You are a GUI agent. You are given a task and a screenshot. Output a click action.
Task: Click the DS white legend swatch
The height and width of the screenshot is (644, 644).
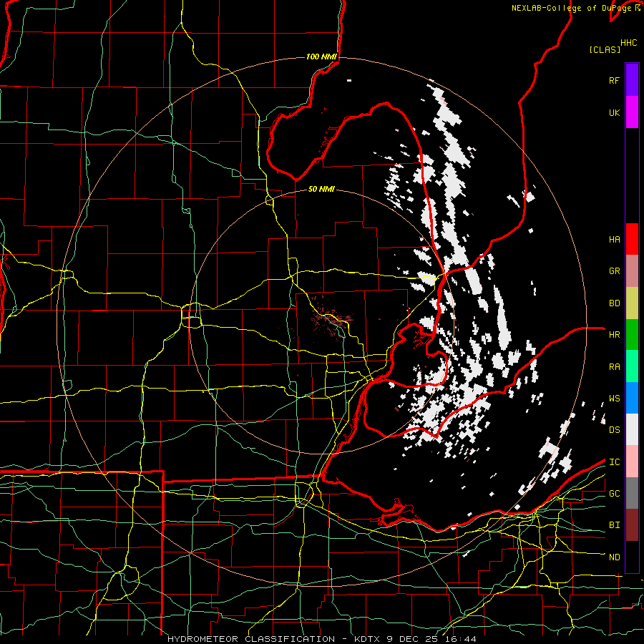(x=632, y=429)
